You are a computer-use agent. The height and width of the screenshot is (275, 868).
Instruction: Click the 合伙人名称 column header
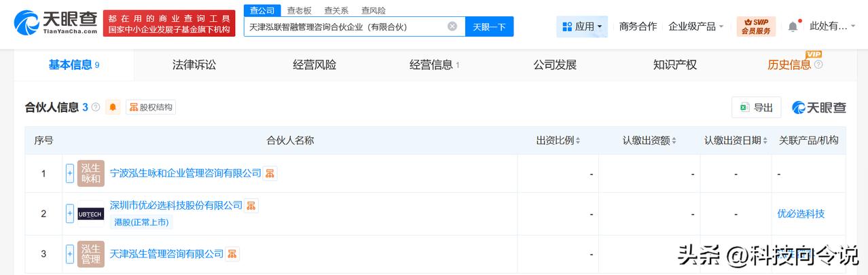(x=290, y=141)
